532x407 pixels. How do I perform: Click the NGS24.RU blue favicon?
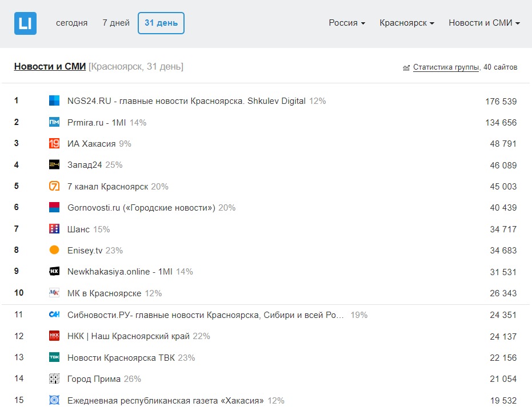[54, 101]
